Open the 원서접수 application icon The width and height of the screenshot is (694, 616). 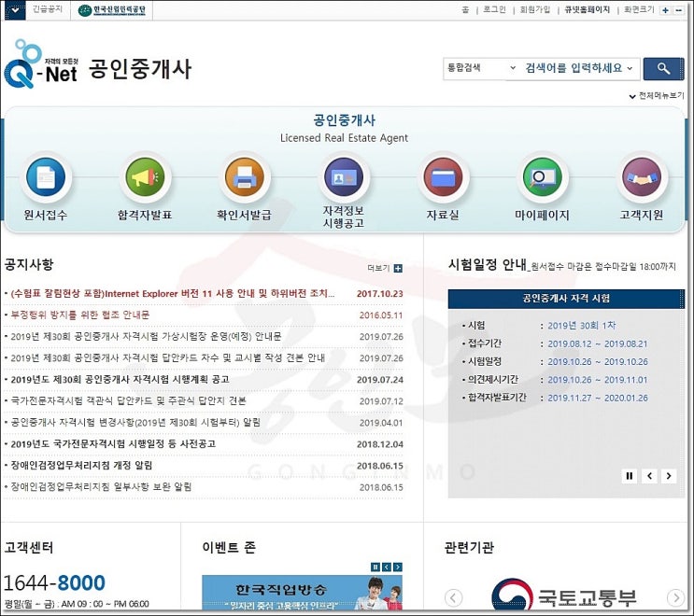[x=46, y=177]
